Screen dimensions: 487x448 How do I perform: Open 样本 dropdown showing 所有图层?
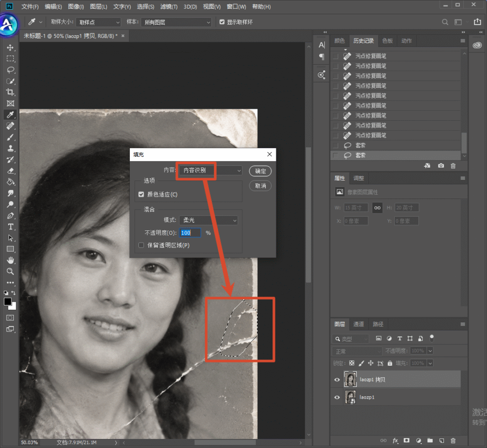[x=176, y=22]
